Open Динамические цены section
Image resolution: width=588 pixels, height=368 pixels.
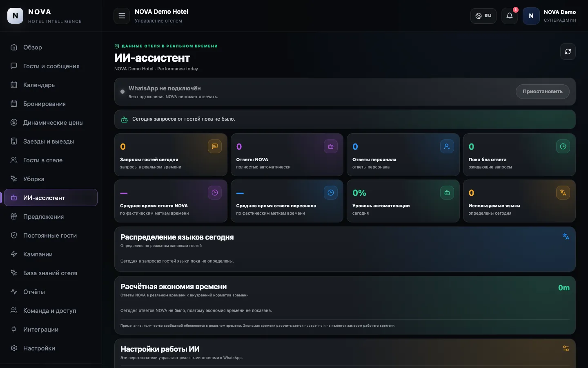pyautogui.click(x=51, y=123)
